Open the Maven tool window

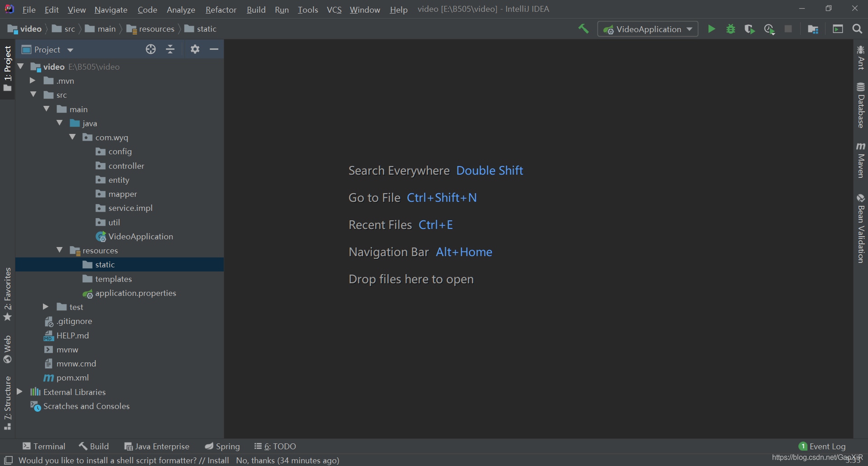pyautogui.click(x=860, y=160)
